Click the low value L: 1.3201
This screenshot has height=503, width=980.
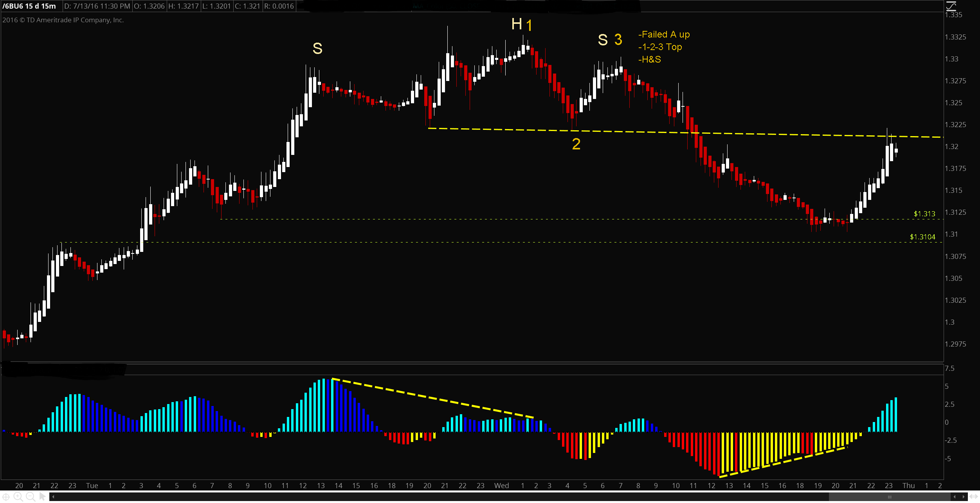click(216, 6)
